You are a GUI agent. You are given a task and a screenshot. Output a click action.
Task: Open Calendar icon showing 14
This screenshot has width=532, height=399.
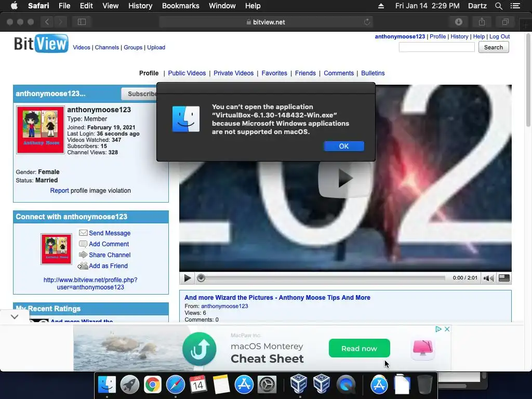[198, 385]
